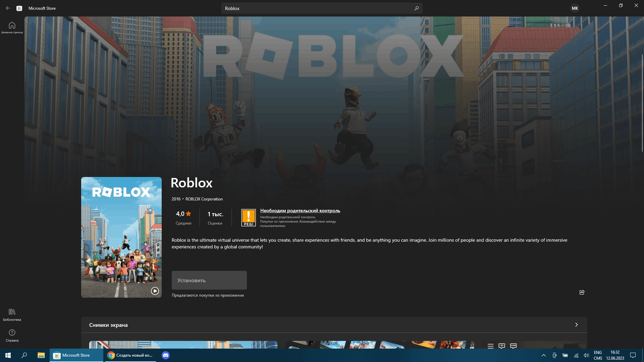Viewport: 644px width, 362px height.
Task: Open the Library (Библиотека) section
Action: pyautogui.click(x=12, y=315)
